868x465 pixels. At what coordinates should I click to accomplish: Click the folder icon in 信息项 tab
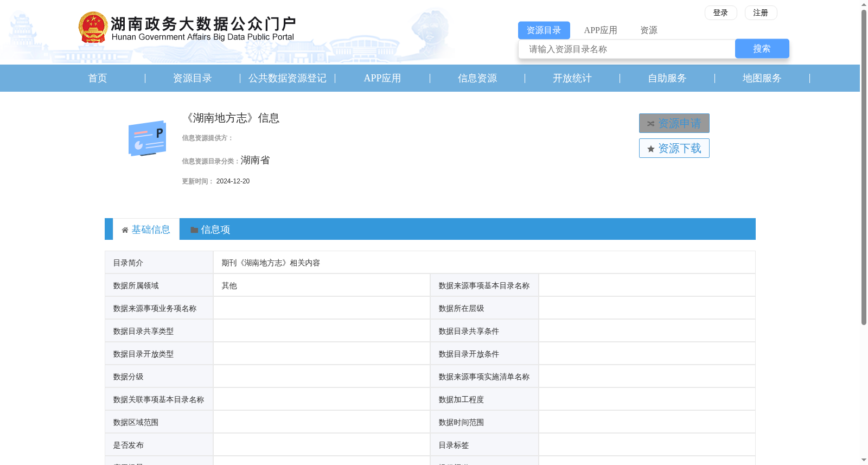pyautogui.click(x=194, y=230)
